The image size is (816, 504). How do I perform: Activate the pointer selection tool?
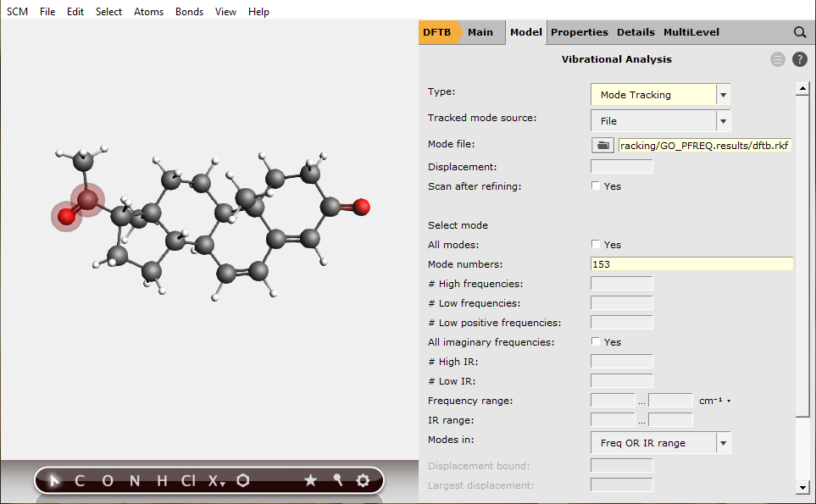click(52, 480)
